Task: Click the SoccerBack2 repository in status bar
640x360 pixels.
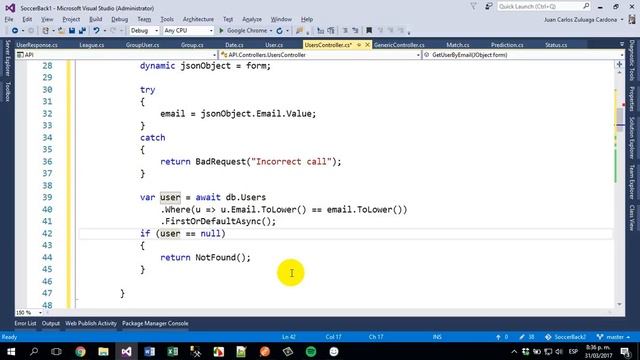Action: 566,337
